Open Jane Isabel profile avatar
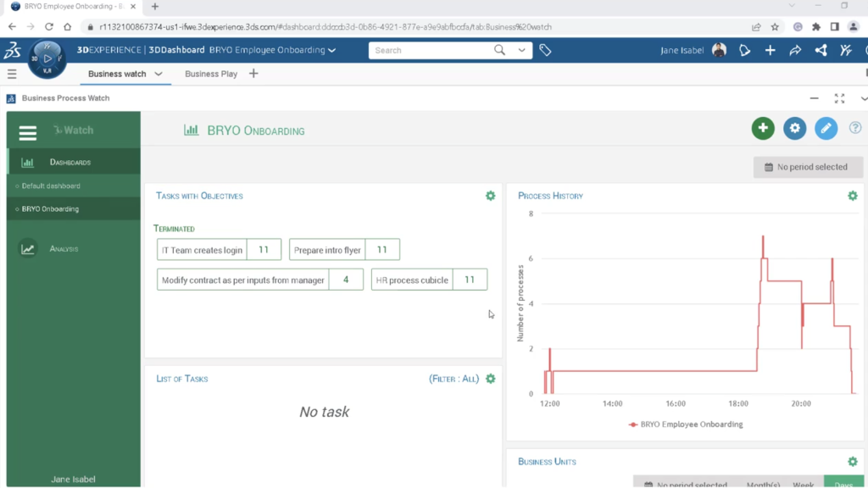868x488 pixels. (719, 50)
